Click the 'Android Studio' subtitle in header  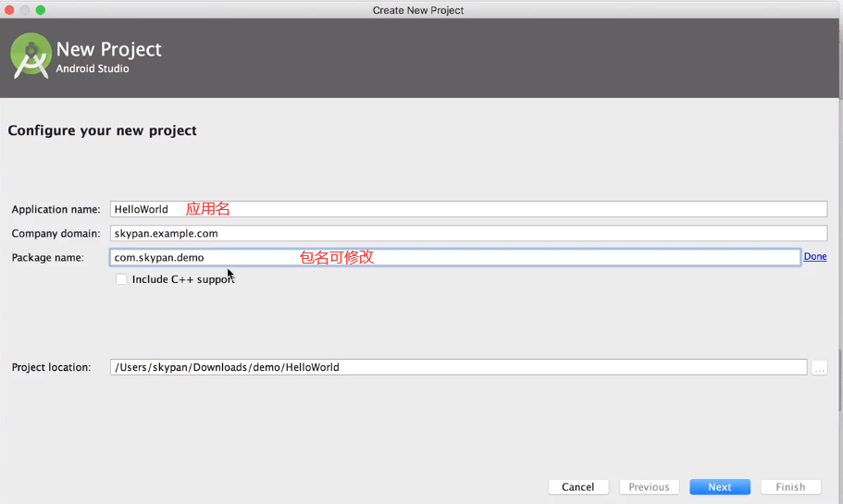click(x=93, y=68)
